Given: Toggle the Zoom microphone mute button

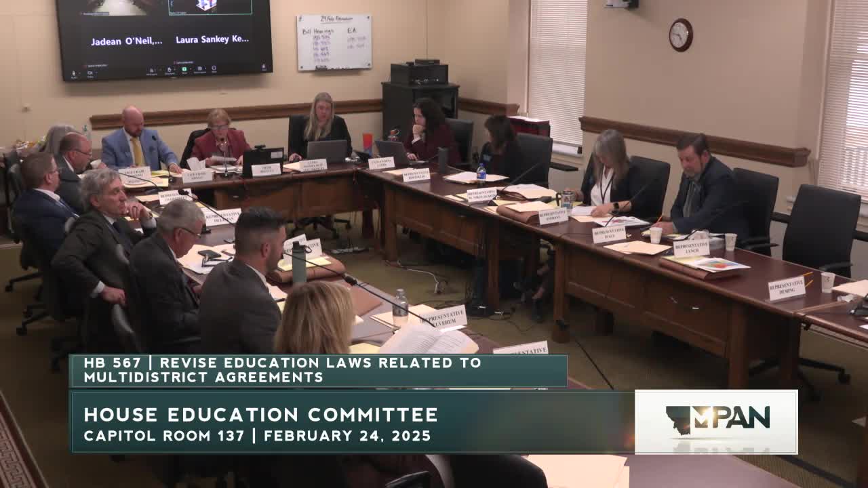Looking at the screenshot, I should [73, 73].
